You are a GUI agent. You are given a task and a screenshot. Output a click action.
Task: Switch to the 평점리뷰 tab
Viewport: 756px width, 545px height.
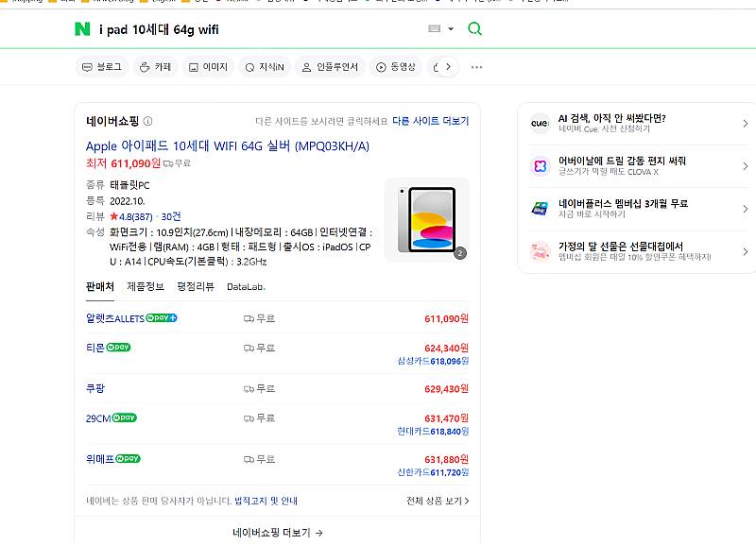[x=196, y=287]
